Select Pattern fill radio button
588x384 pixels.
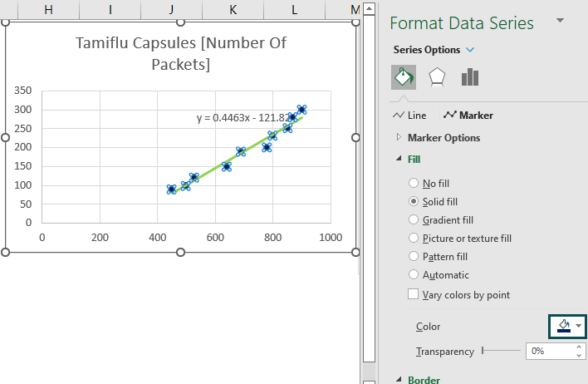click(x=414, y=256)
